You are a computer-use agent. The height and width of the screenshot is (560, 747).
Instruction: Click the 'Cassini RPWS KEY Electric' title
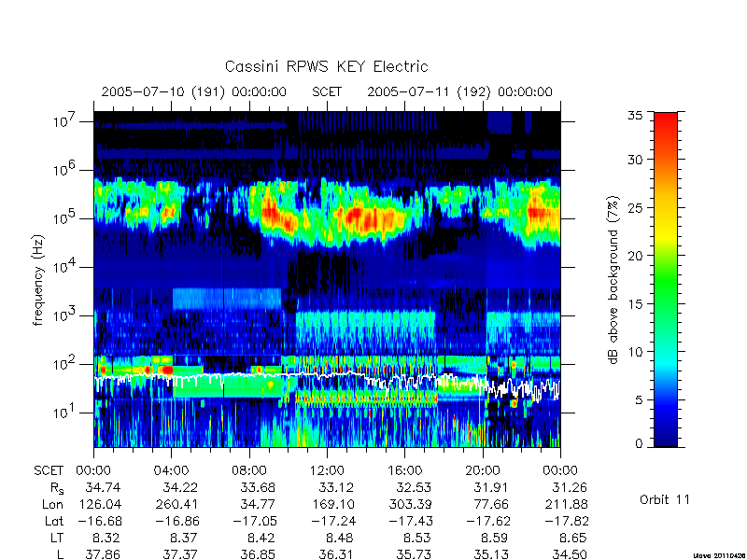tap(326, 66)
